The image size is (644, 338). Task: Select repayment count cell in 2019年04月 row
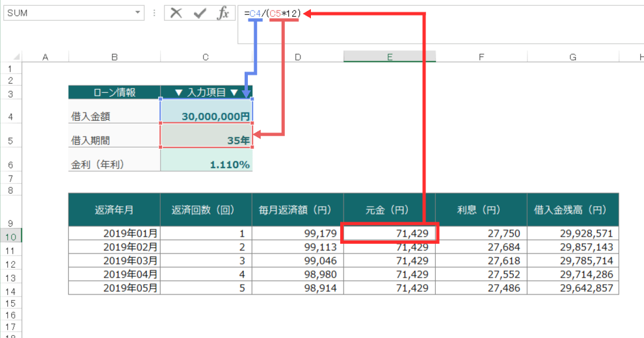click(x=206, y=274)
